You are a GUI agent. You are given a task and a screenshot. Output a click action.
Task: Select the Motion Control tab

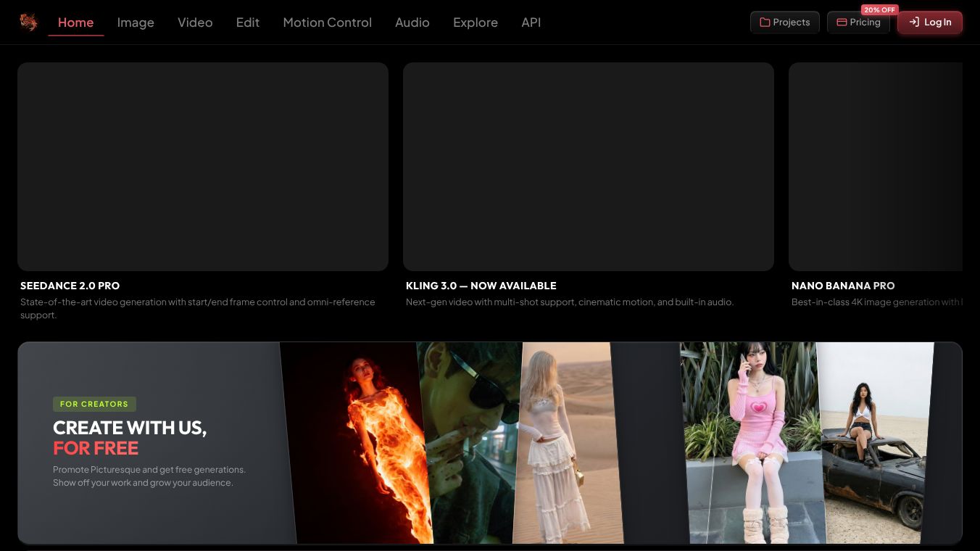(x=328, y=22)
